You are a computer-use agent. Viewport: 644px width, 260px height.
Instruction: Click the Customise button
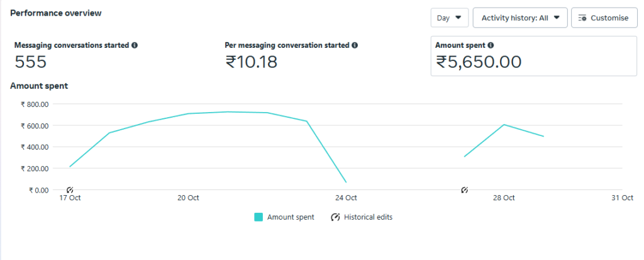[604, 18]
